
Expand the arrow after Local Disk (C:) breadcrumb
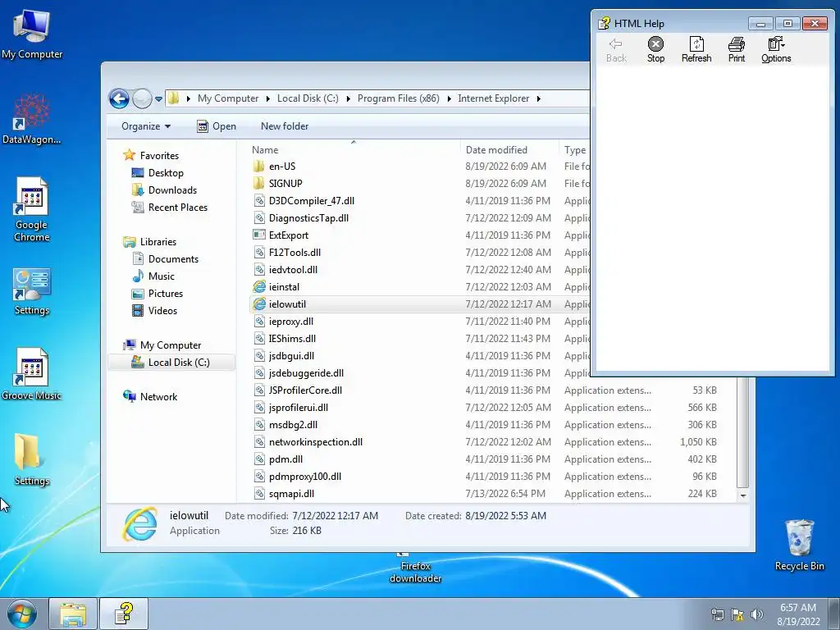click(348, 98)
